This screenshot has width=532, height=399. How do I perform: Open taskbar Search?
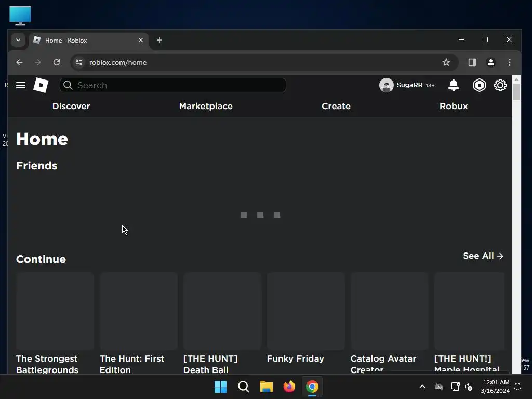click(x=244, y=387)
